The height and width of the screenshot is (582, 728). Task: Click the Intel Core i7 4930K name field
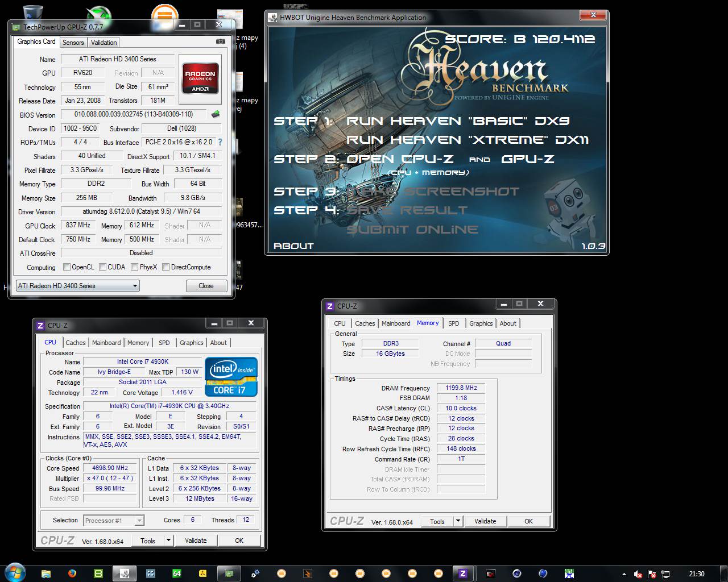143,361
